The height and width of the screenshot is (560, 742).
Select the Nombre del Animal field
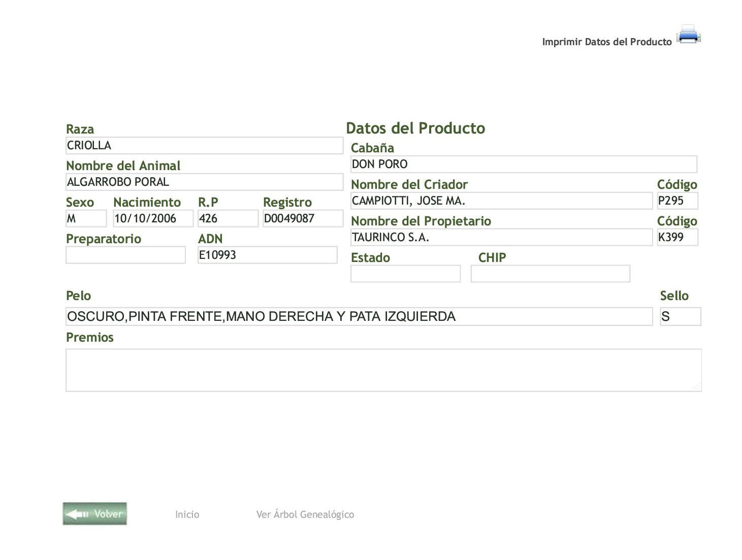tap(204, 182)
